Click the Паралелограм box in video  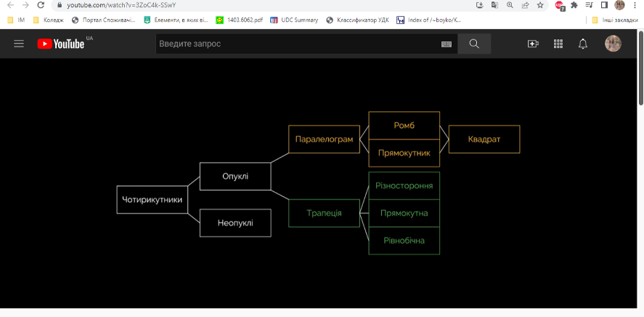pyautogui.click(x=324, y=140)
